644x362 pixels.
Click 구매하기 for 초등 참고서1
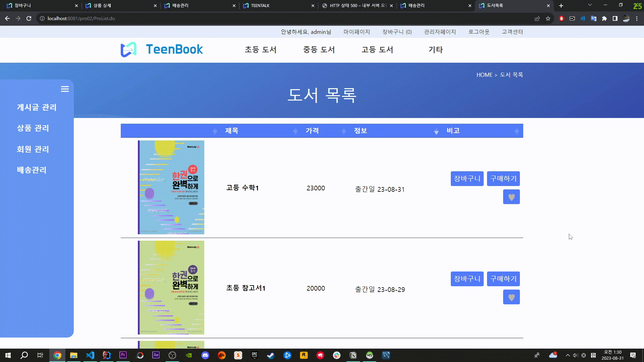pos(503,279)
